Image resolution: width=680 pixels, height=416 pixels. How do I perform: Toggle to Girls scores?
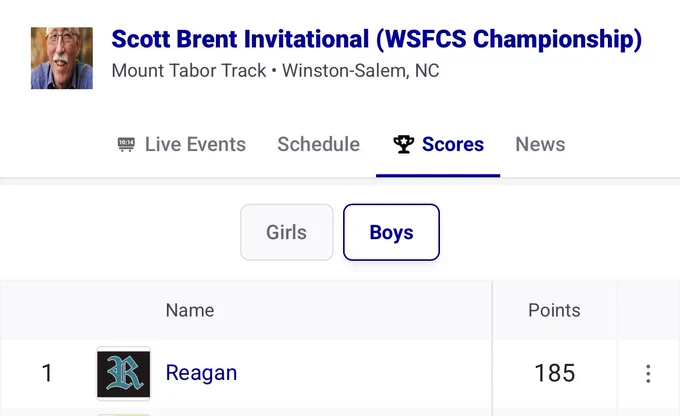pyautogui.click(x=287, y=232)
